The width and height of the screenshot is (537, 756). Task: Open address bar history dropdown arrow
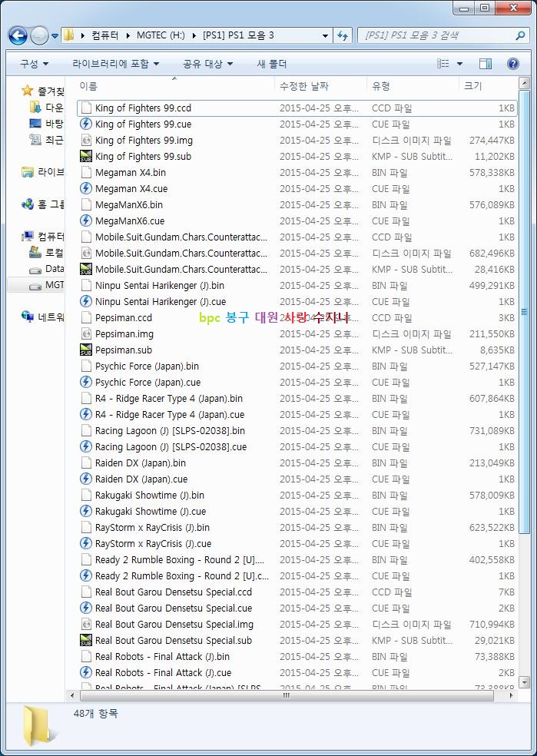326,35
